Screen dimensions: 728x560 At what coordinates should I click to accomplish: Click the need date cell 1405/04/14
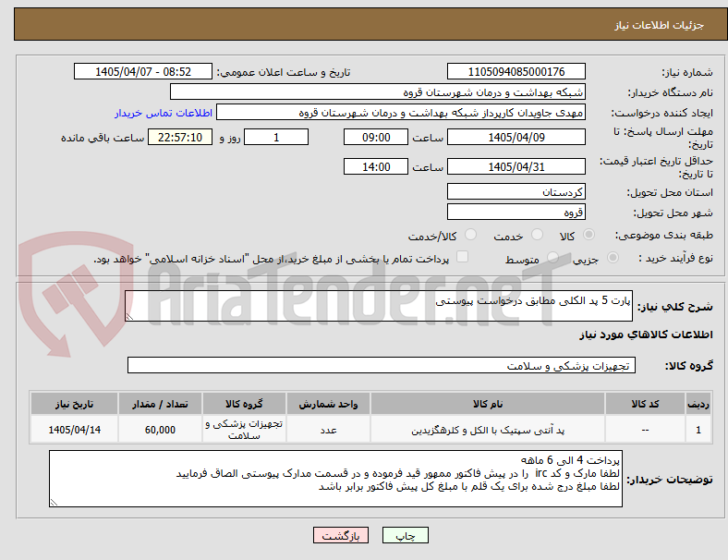(74, 430)
